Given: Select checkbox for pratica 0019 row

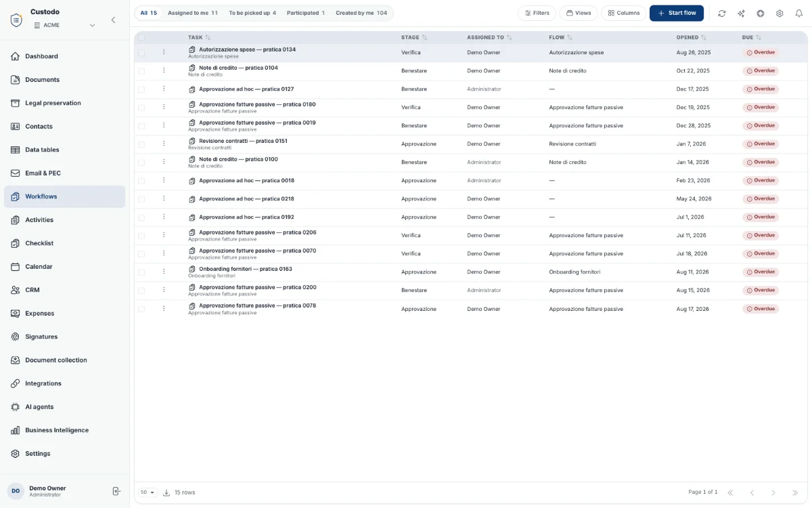Looking at the screenshot, I should click(x=141, y=126).
